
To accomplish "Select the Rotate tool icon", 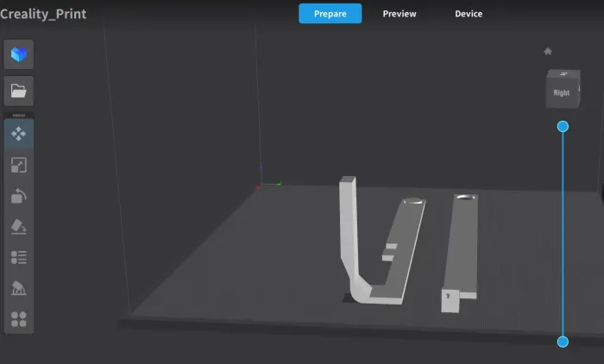I will (18, 196).
